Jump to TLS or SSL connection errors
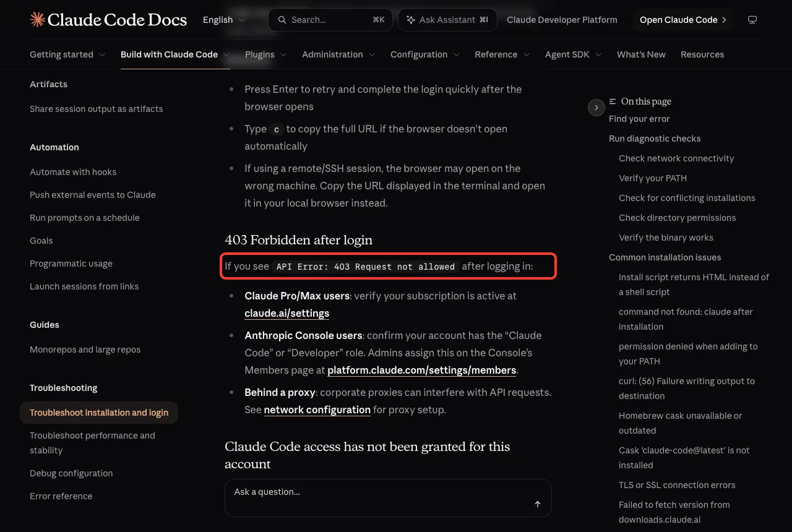 point(676,485)
